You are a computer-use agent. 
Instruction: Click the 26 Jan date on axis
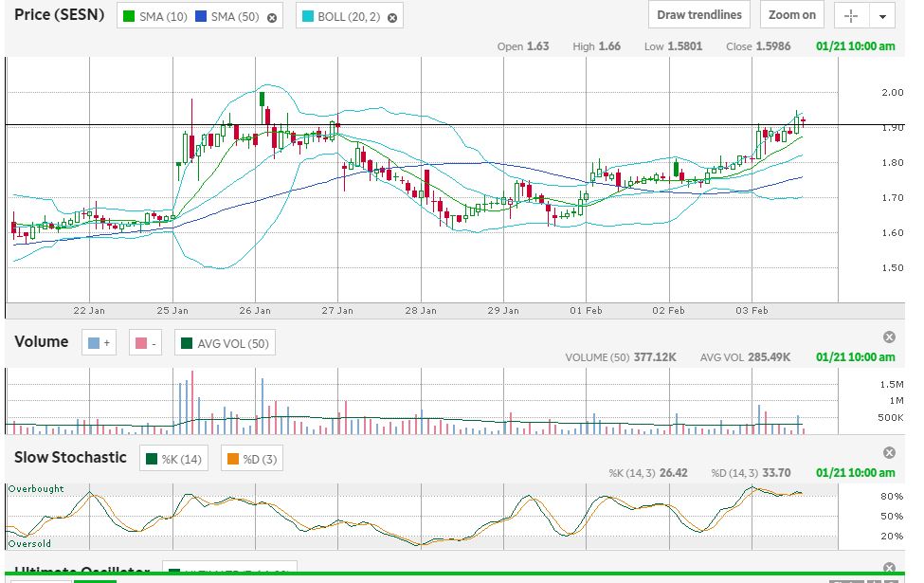255,310
